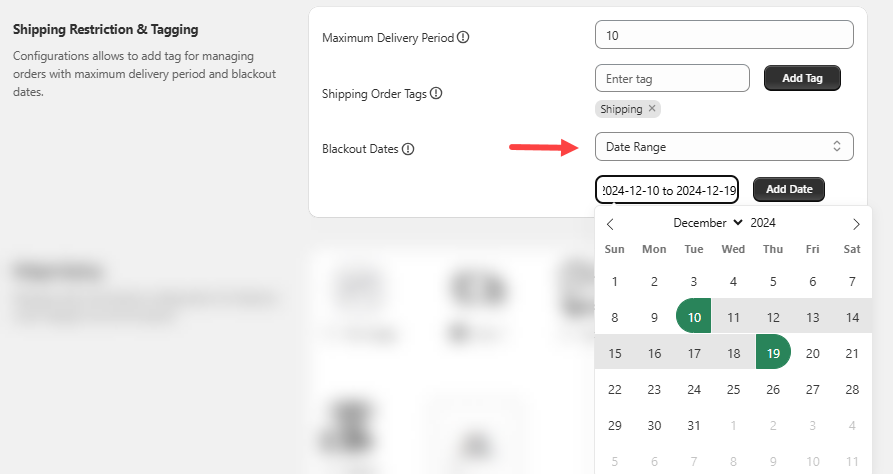Open the Date Range dropdown
This screenshot has width=893, height=474.
pyautogui.click(x=723, y=147)
